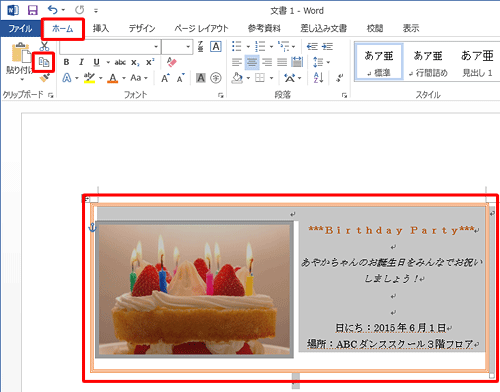Open the ページ レイアウト tab

coord(201,28)
